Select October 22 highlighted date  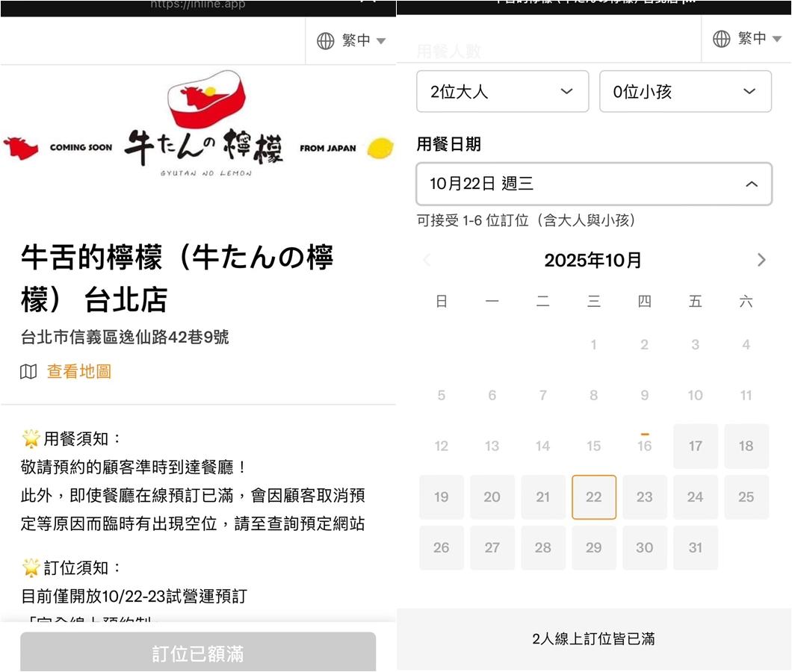click(x=594, y=497)
